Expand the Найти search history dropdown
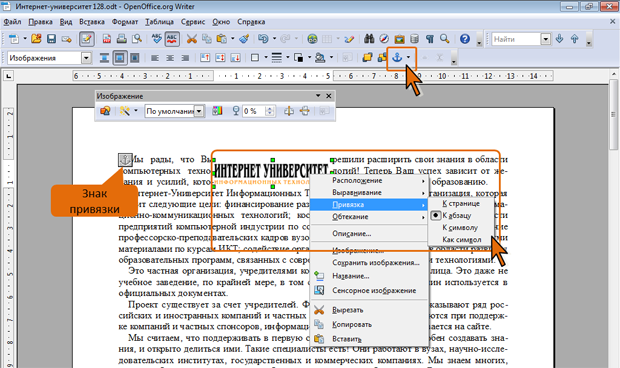The height and width of the screenshot is (368, 620). click(546, 39)
